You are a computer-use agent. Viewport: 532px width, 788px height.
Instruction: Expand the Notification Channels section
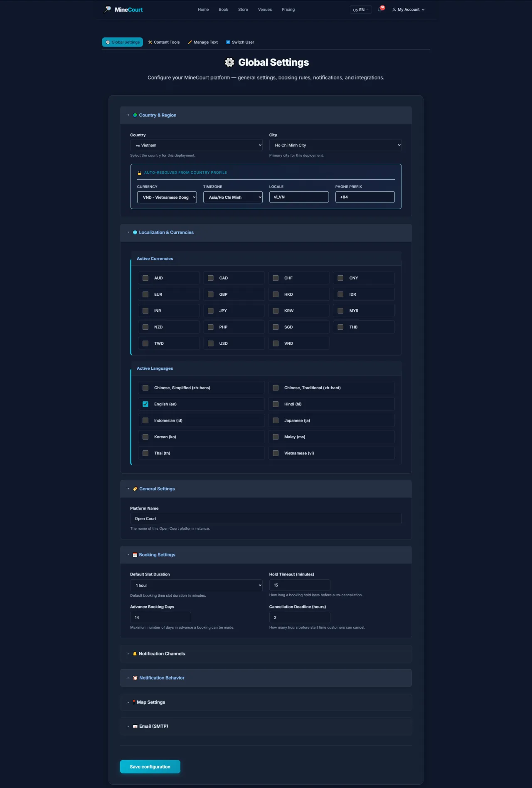(x=266, y=654)
